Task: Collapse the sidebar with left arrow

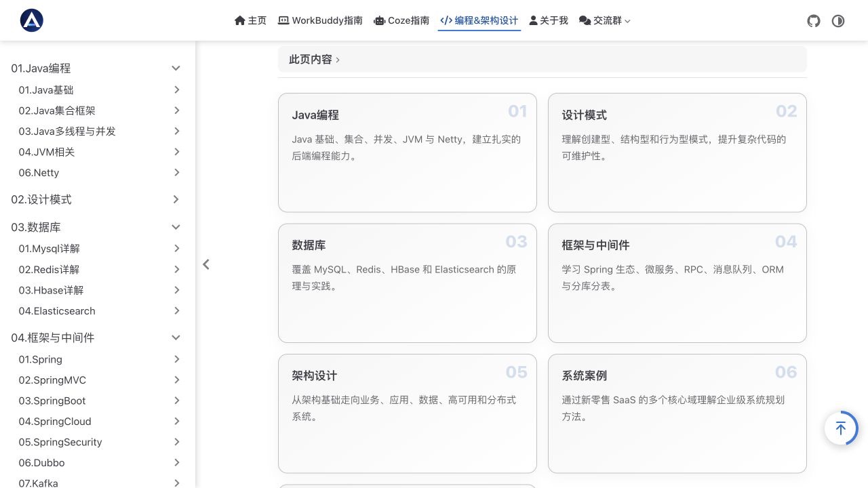Action: [x=206, y=264]
